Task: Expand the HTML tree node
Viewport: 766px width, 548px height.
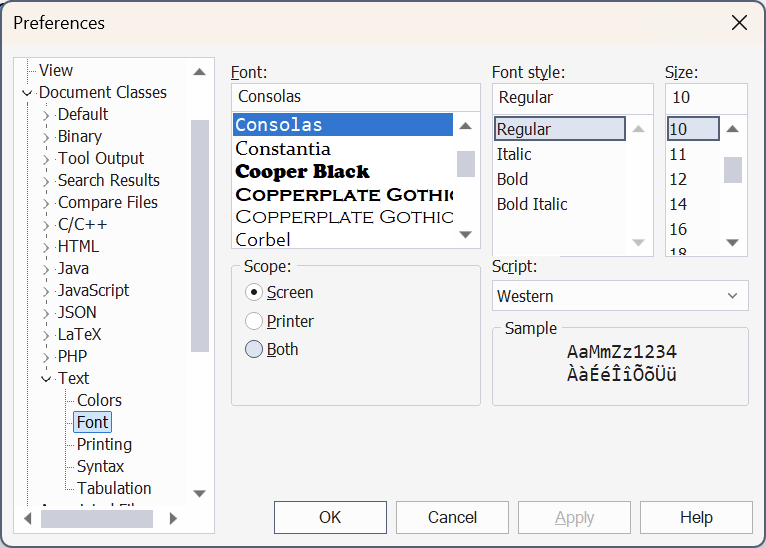Action: (x=46, y=247)
